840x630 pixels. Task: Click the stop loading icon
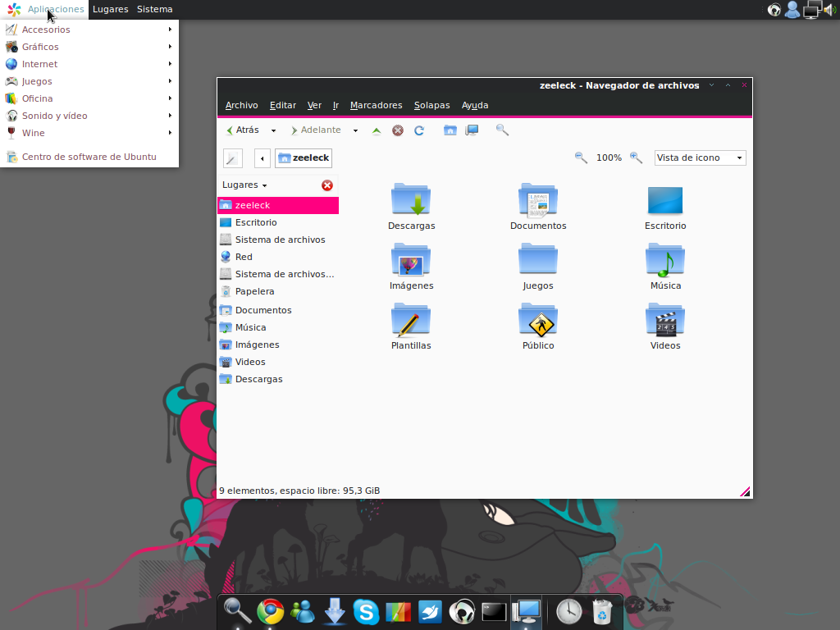[398, 130]
